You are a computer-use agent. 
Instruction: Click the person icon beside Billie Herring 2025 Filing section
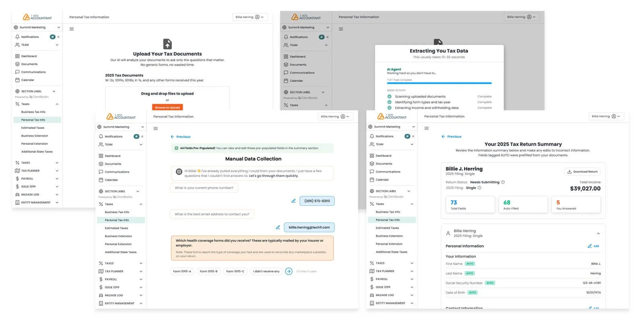(448, 233)
